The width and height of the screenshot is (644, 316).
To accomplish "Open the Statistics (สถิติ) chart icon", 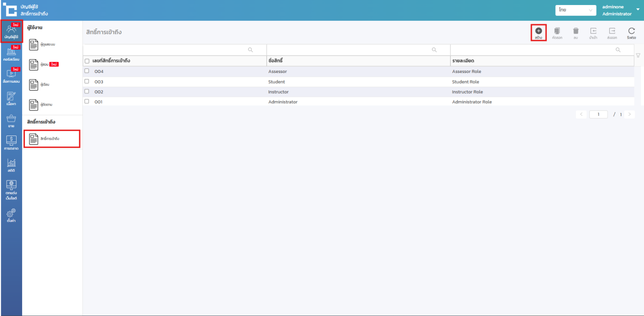I will click(11, 165).
